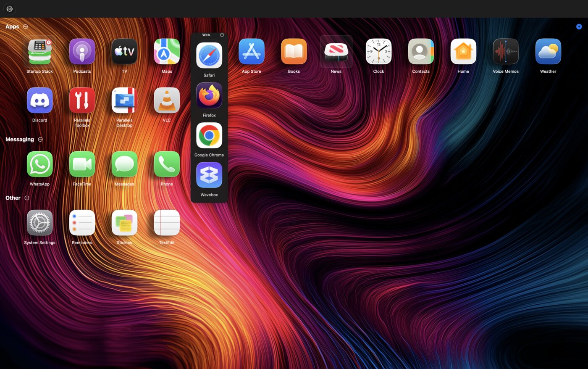Viewport: 588px width, 369px height.
Task: Open System Settings
Action: [x=39, y=223]
